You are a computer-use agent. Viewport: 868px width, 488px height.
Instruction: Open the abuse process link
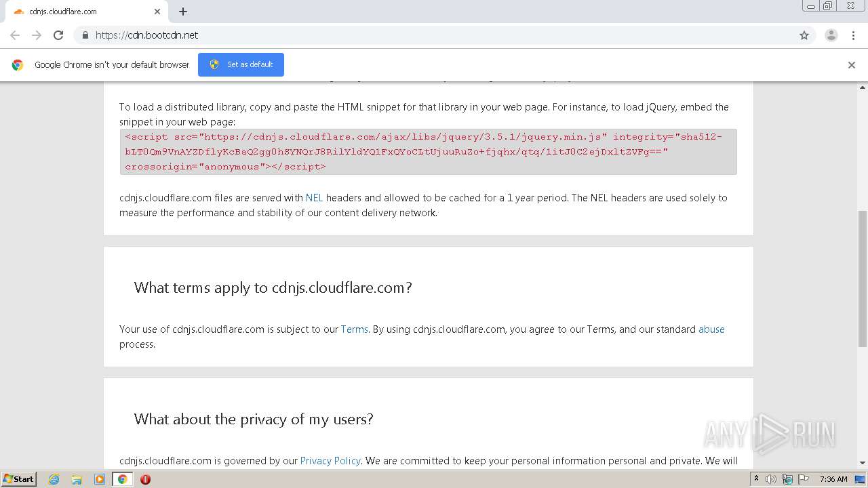tap(711, 329)
